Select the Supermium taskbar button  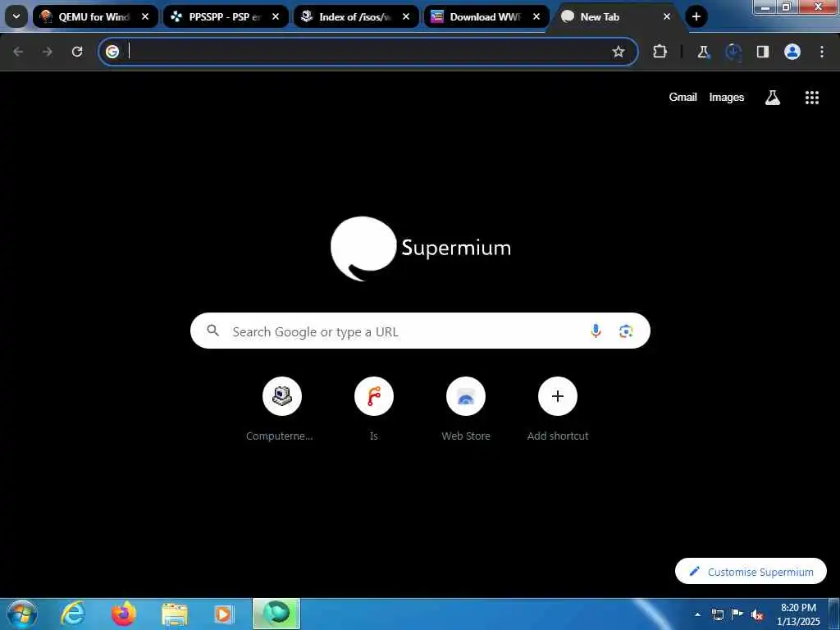(x=276, y=614)
